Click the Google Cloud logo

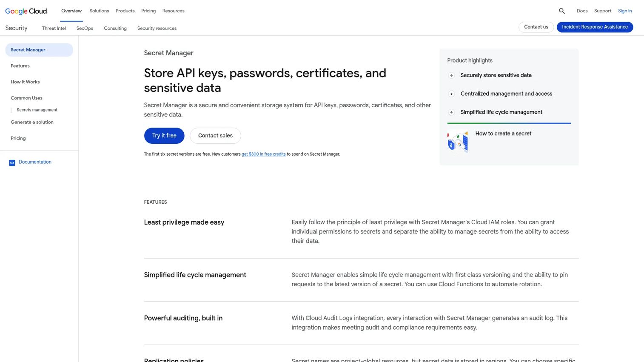26,11
